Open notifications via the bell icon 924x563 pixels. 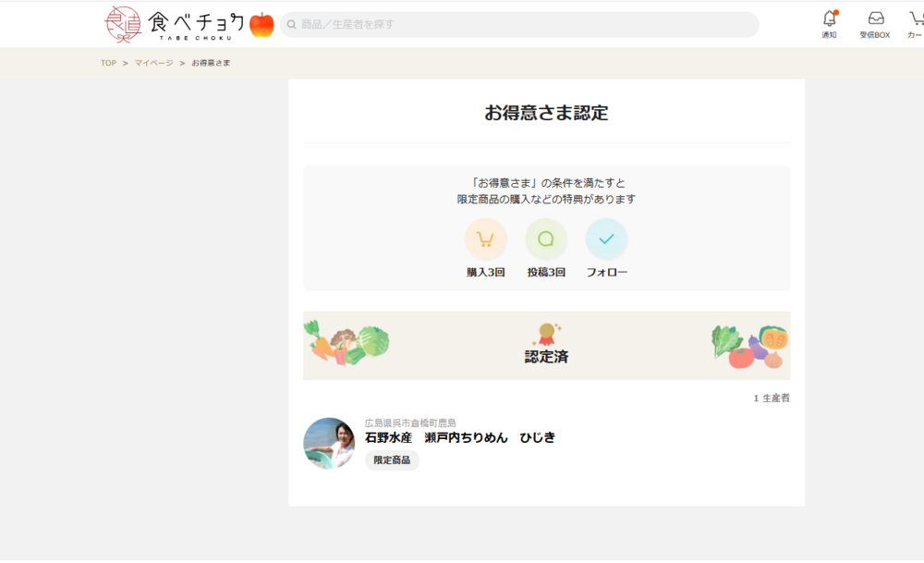pos(829,19)
